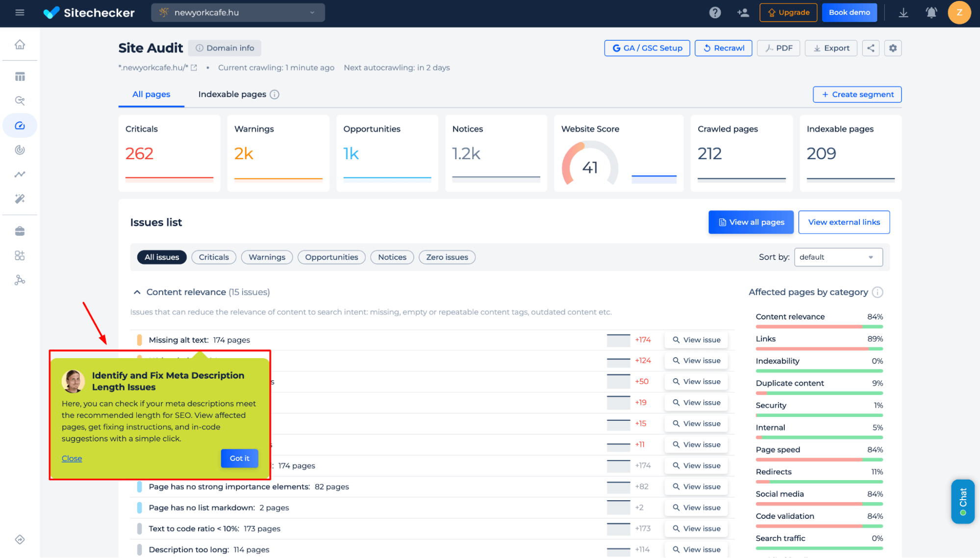This screenshot has width=980, height=558.
Task: Click View all pages button
Action: pos(751,222)
